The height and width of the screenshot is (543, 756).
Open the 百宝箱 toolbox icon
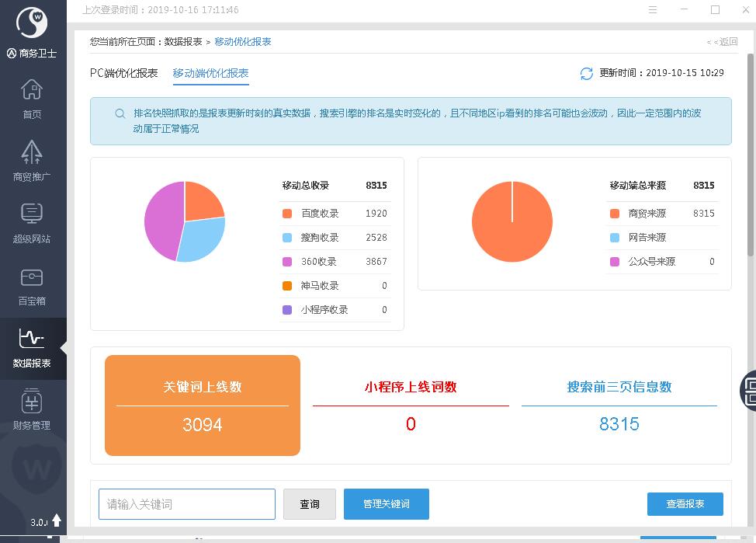click(x=32, y=284)
